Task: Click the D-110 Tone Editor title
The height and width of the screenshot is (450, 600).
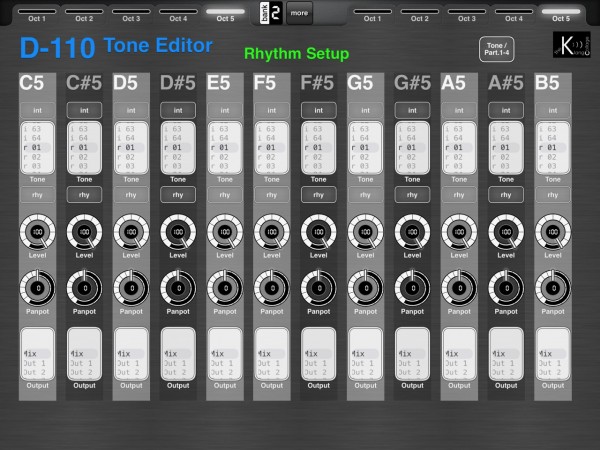Action: (116, 47)
